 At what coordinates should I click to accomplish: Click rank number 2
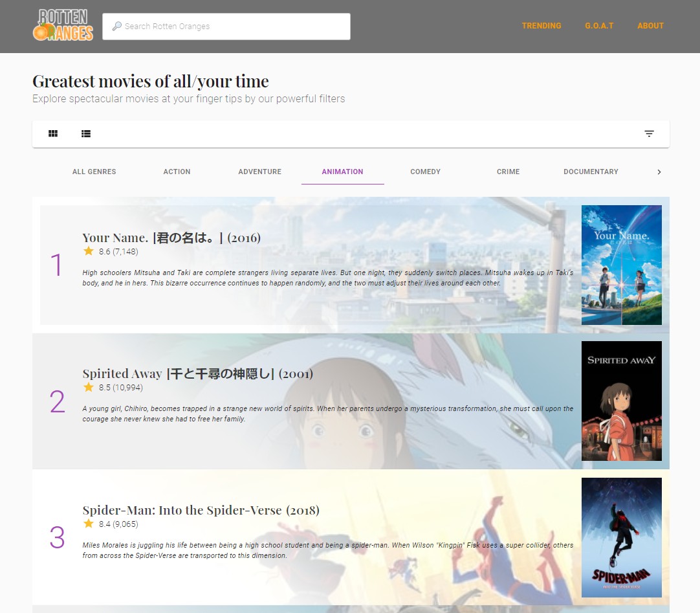click(57, 401)
